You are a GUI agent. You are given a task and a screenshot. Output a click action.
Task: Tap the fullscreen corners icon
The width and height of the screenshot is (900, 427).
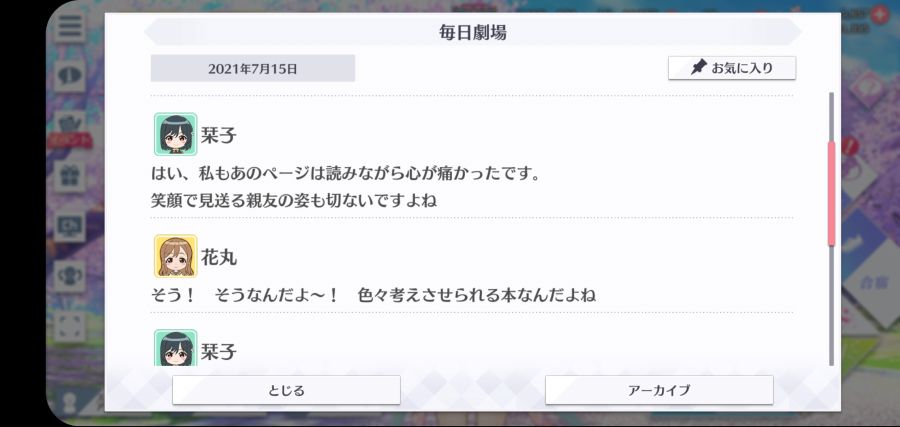(x=70, y=326)
